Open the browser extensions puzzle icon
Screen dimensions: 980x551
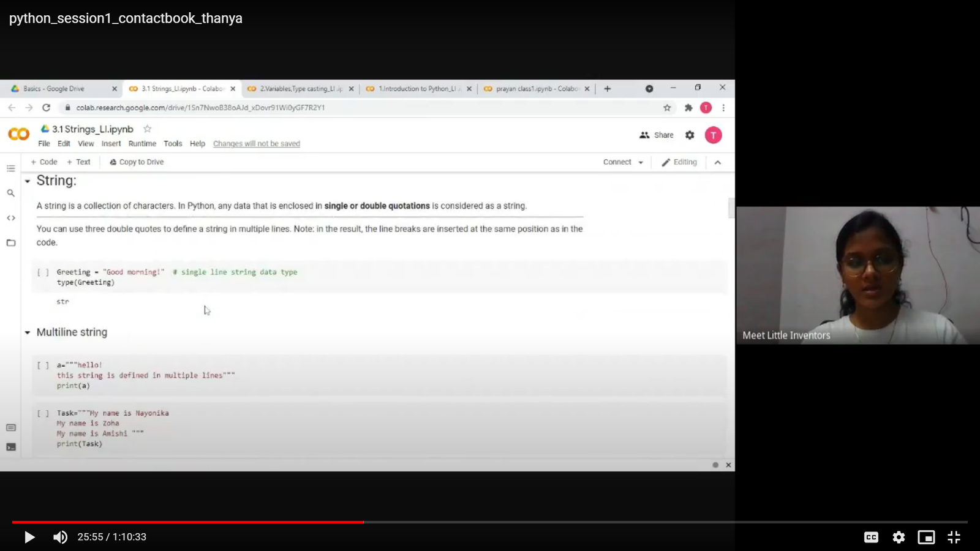(688, 108)
